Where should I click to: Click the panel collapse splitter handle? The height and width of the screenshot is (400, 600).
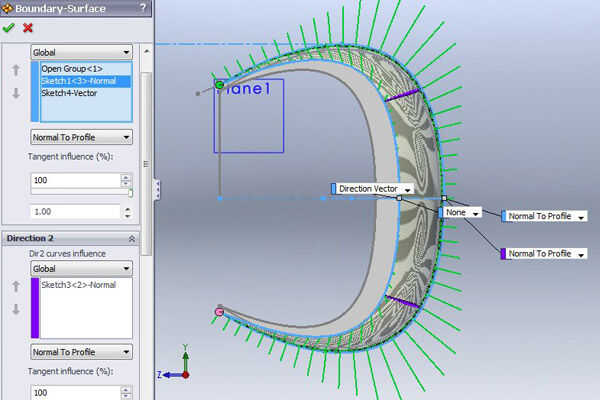point(157,189)
